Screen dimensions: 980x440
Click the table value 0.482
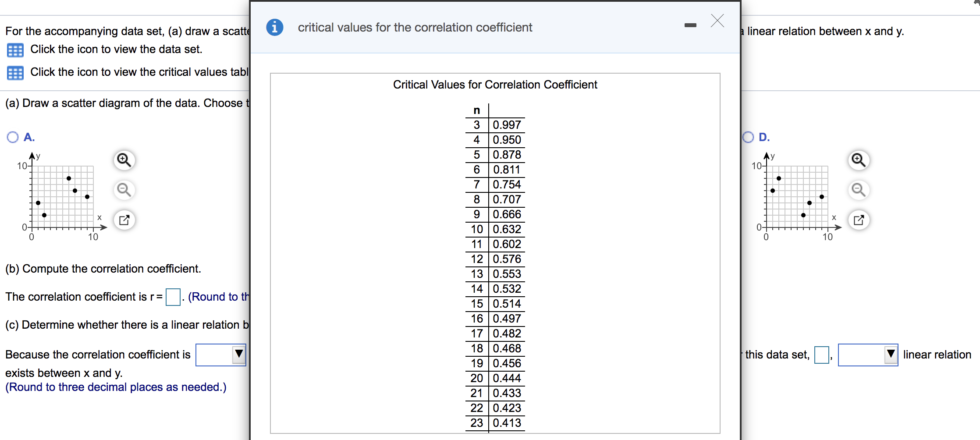pos(507,334)
